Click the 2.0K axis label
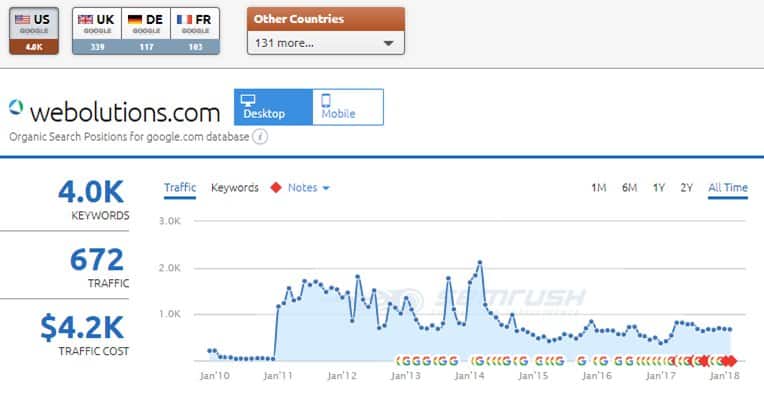The image size is (764, 408). (x=170, y=268)
